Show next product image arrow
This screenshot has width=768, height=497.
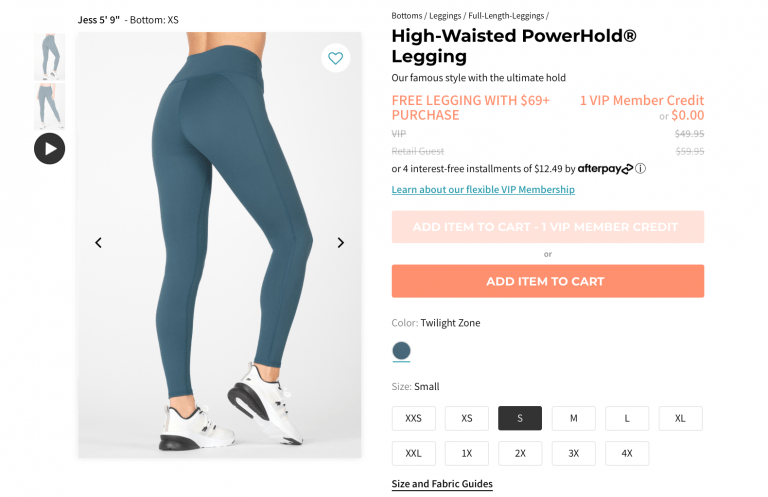[341, 243]
